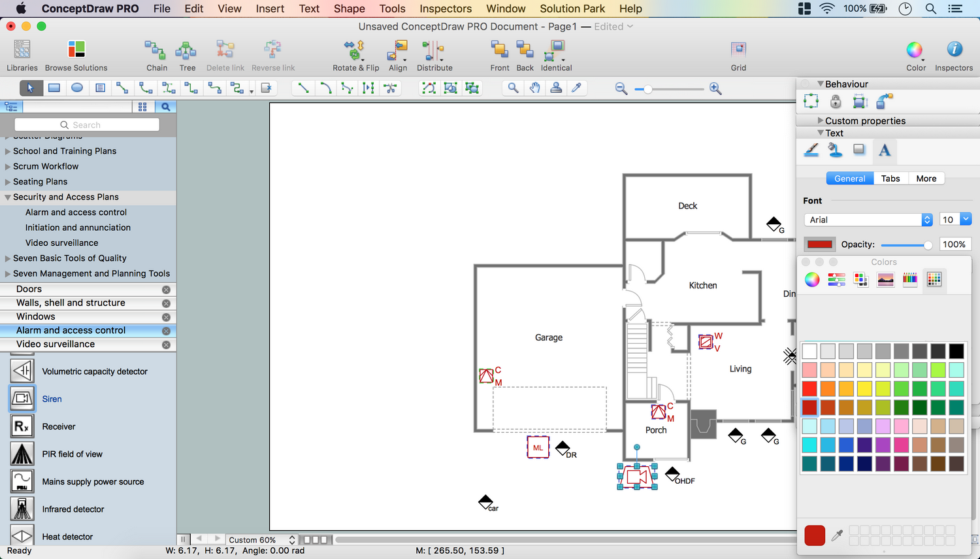Close the Windows library
Image resolution: width=980 pixels, height=559 pixels.
(166, 317)
